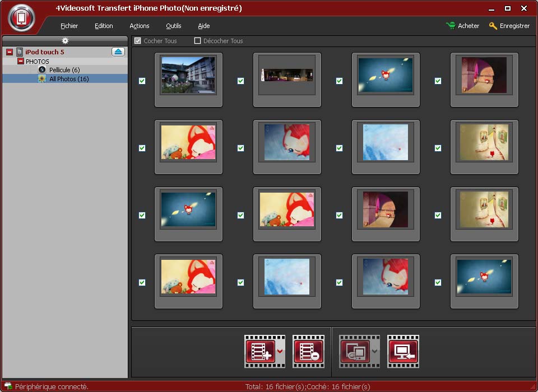The width and height of the screenshot is (538, 392).
Task: Click the Enregistrer register button
Action: click(509, 26)
